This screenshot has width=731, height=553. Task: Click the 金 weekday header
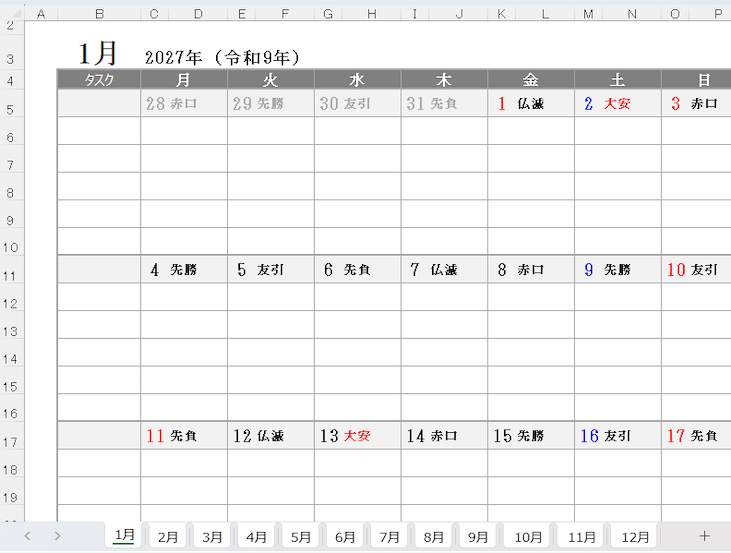click(531, 80)
